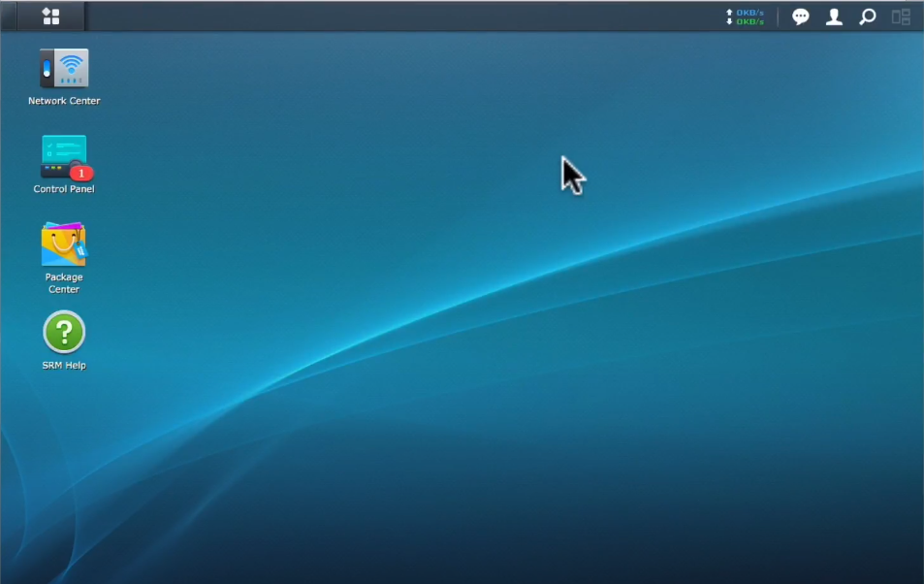The image size is (924, 584).
Task: Click the "Network Center" text label
Action: [x=64, y=101]
